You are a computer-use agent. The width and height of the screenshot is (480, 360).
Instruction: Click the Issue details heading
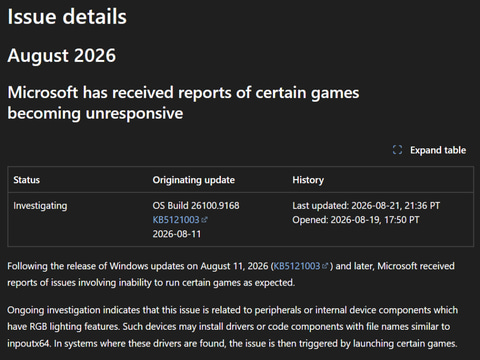[x=67, y=17]
